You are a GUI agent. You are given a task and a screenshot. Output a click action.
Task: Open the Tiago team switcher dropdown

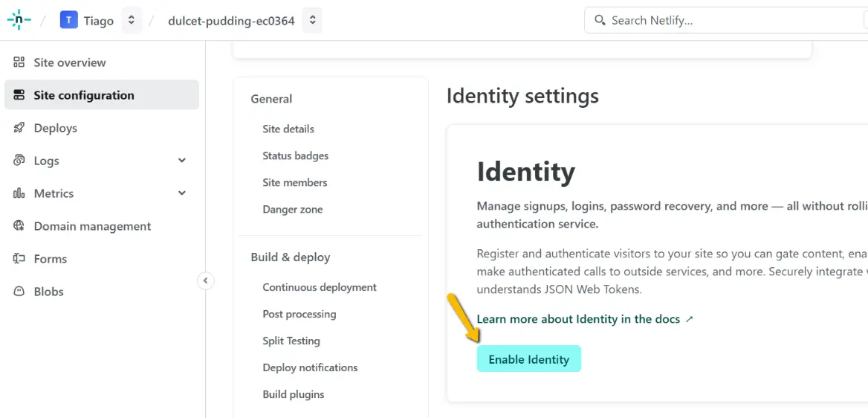[132, 21]
